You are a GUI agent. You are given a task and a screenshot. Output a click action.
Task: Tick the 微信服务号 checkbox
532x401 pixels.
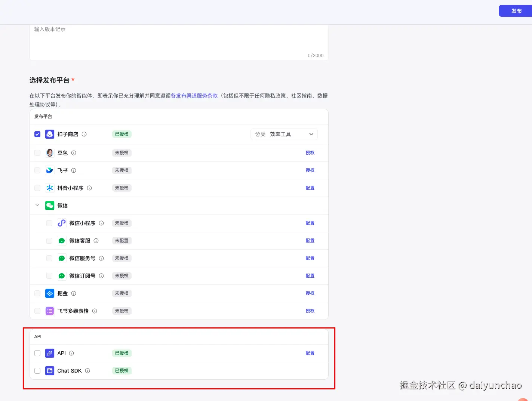point(49,258)
